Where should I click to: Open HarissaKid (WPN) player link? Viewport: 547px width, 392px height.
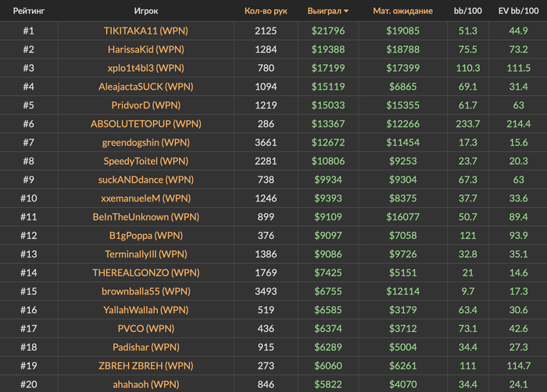[x=146, y=49]
